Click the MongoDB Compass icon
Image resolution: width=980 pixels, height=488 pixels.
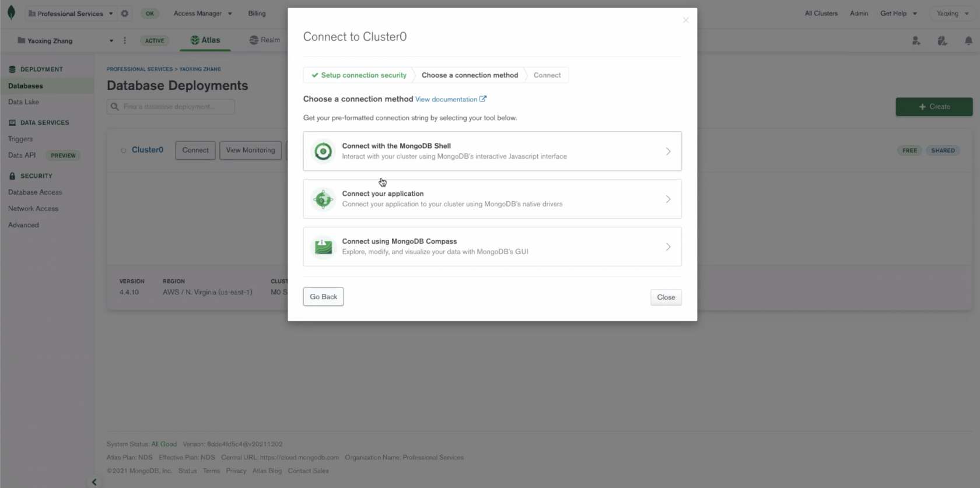click(323, 247)
